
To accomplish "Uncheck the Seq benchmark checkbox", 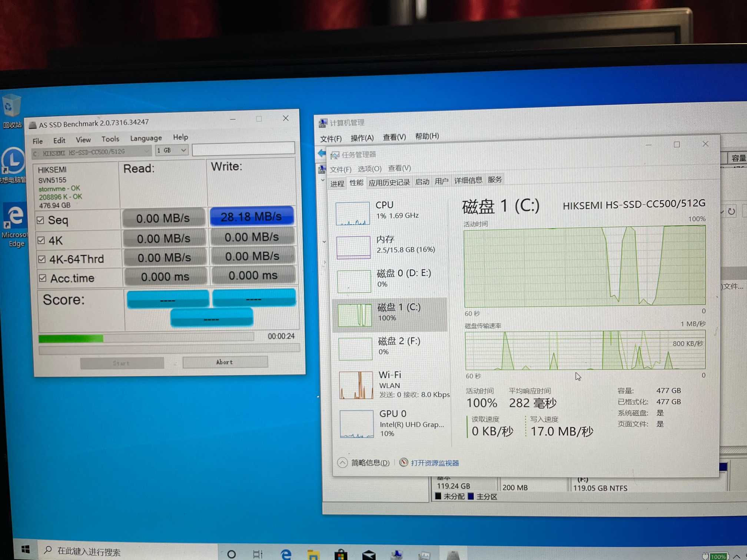I will [x=41, y=220].
